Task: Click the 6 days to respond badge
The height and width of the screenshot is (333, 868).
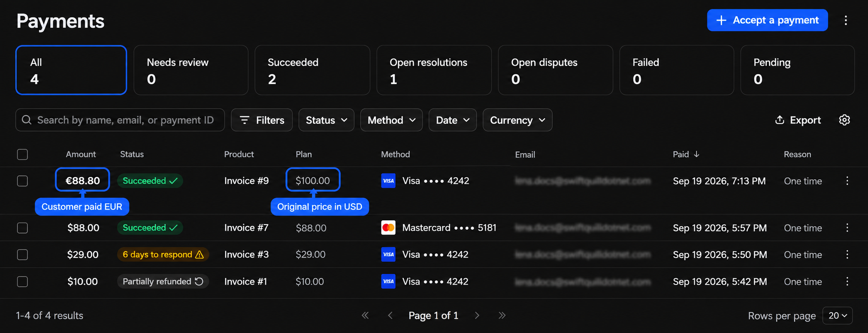Action: (x=163, y=255)
